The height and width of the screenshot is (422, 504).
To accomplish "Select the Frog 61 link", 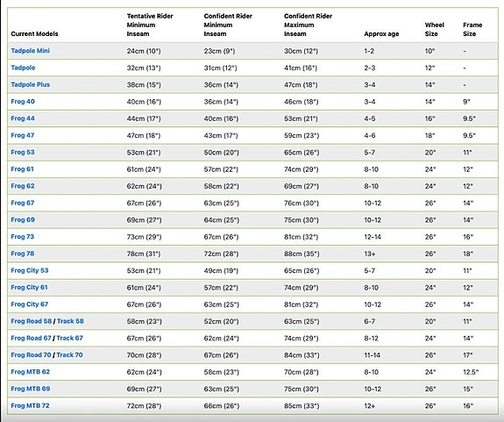I will point(22,169).
